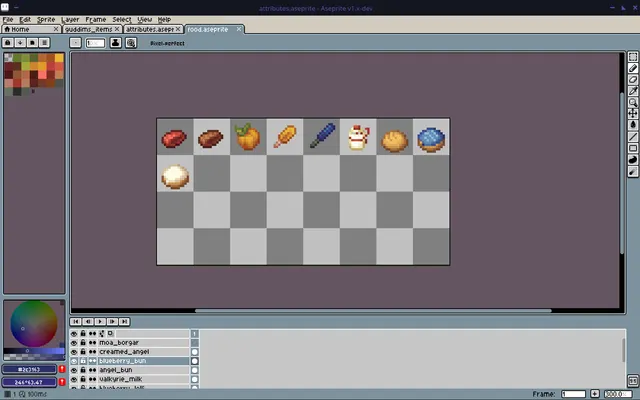Click the zoom percentage field

[x=618, y=394]
